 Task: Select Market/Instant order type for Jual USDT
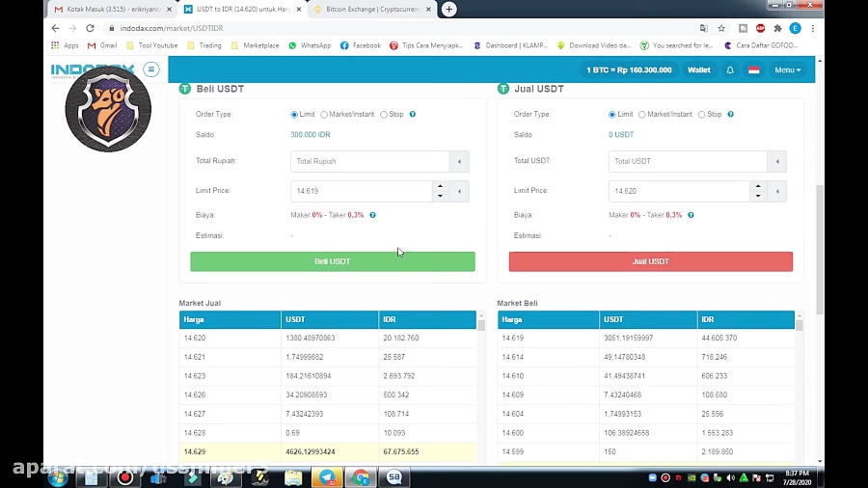click(641, 115)
